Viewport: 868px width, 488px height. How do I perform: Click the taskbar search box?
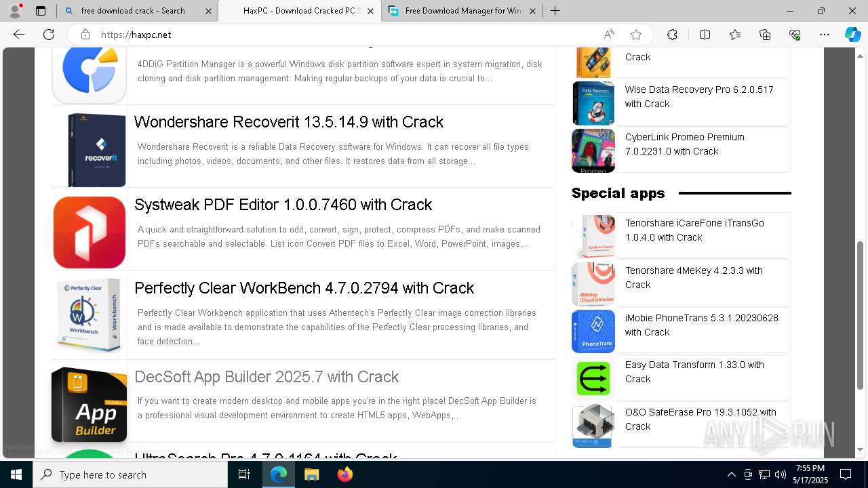(x=130, y=474)
